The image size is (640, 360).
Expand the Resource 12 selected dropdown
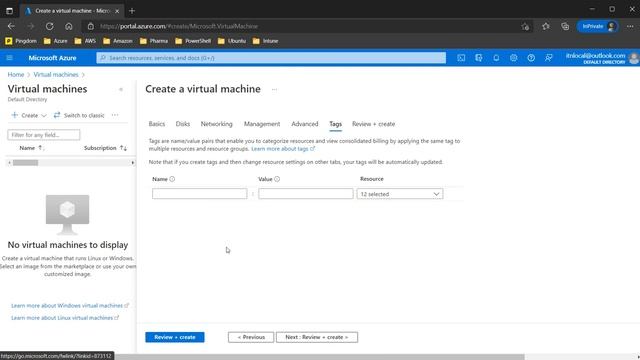pyautogui.click(x=400, y=194)
